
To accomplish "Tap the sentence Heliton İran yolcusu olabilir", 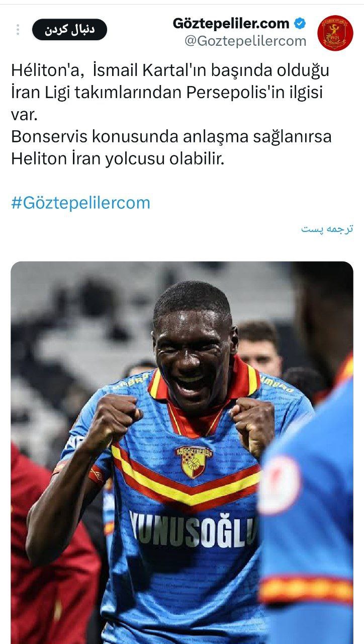I will pos(117,159).
